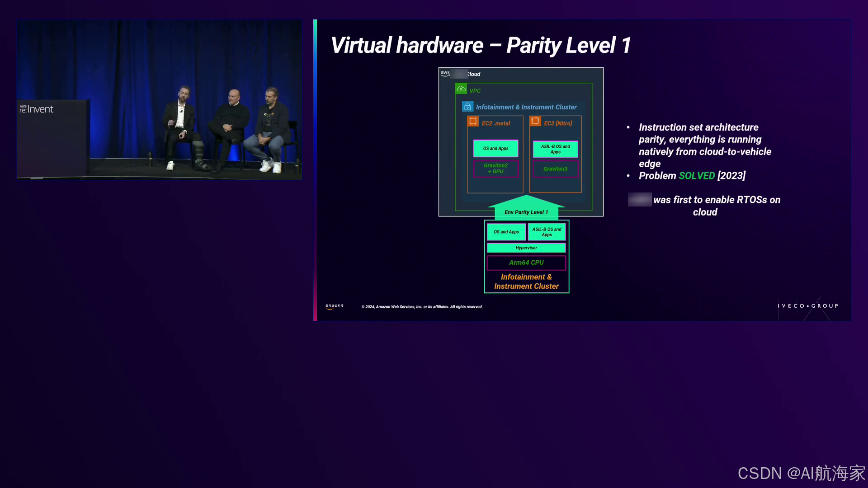Click the AWS cloud logo icon
The height and width of the screenshot is (488, 868).
pos(445,73)
